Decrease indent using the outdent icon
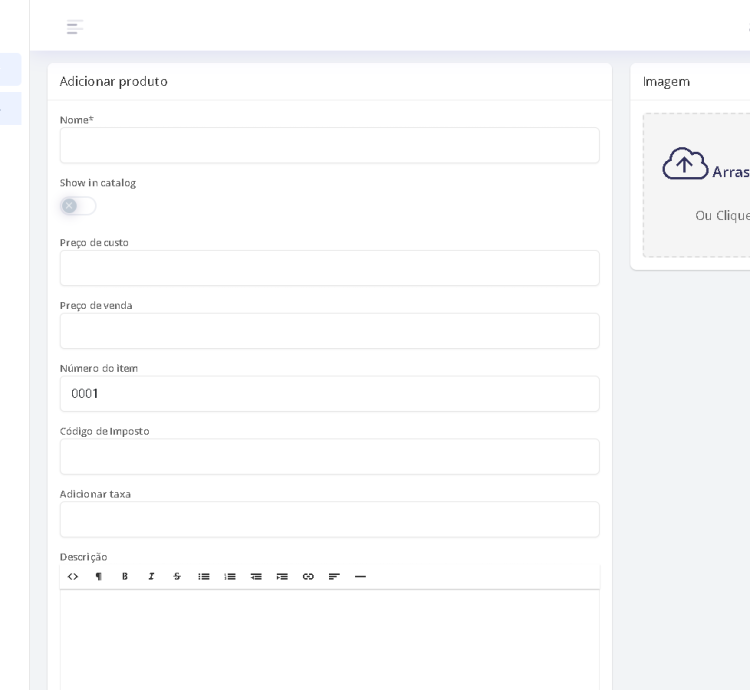 [x=256, y=577]
